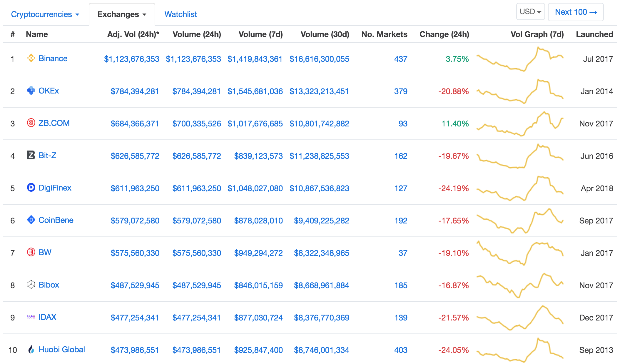Open the Huobi Global exchange link
625x364 pixels.
click(x=62, y=350)
